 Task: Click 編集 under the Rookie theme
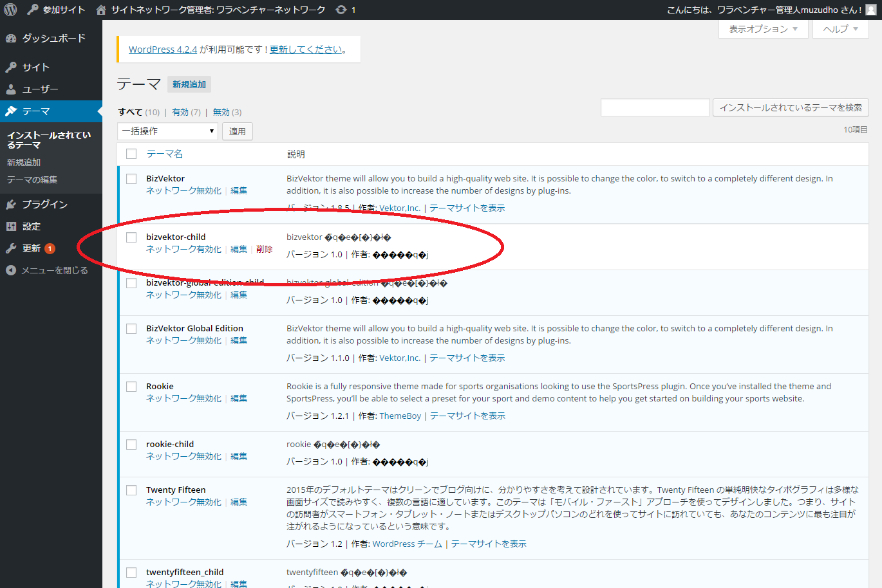click(239, 399)
